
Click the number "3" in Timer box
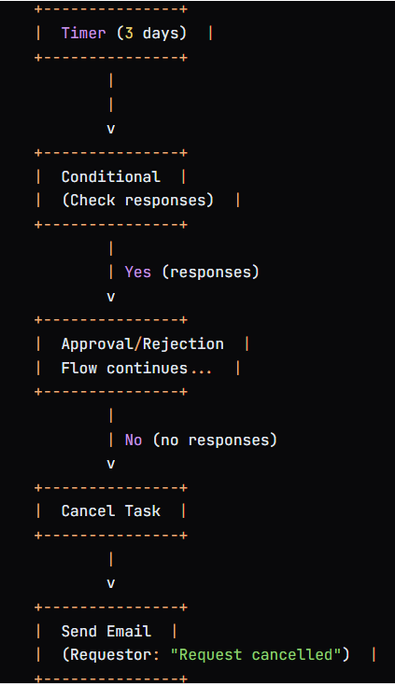(x=129, y=33)
